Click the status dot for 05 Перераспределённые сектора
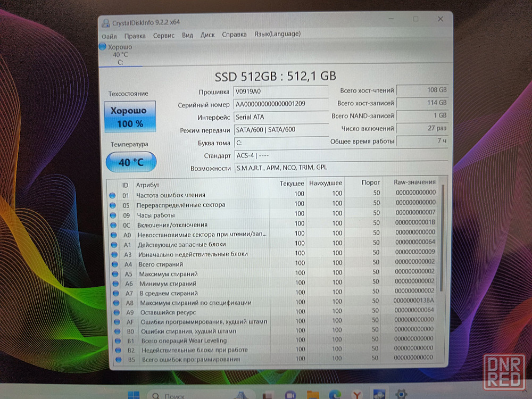Image resolution: width=532 pixels, height=399 pixels. [113, 205]
